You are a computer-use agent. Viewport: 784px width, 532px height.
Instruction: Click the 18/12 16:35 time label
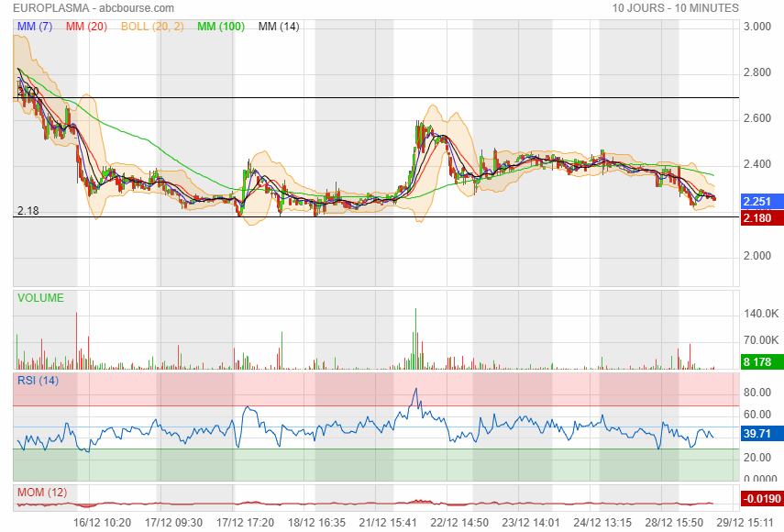pos(316,523)
